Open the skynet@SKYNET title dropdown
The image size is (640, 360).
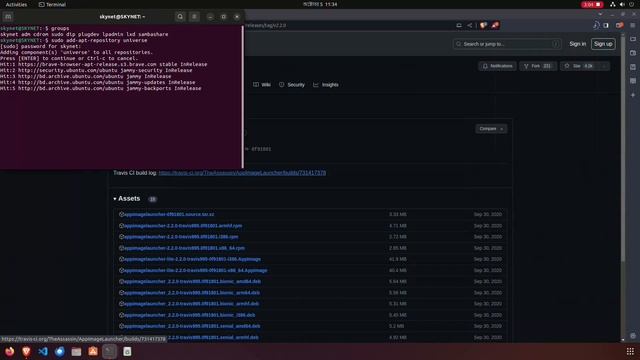pos(122,17)
